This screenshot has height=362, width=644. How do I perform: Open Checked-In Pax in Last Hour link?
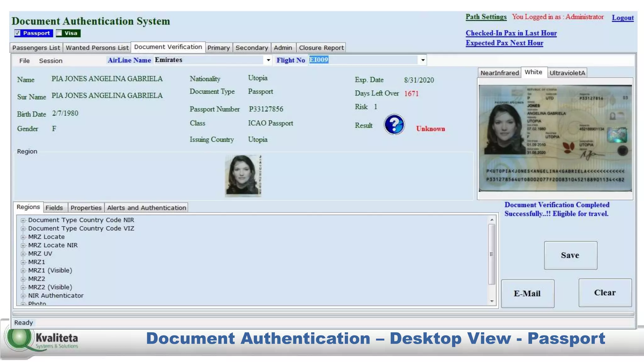click(x=511, y=33)
